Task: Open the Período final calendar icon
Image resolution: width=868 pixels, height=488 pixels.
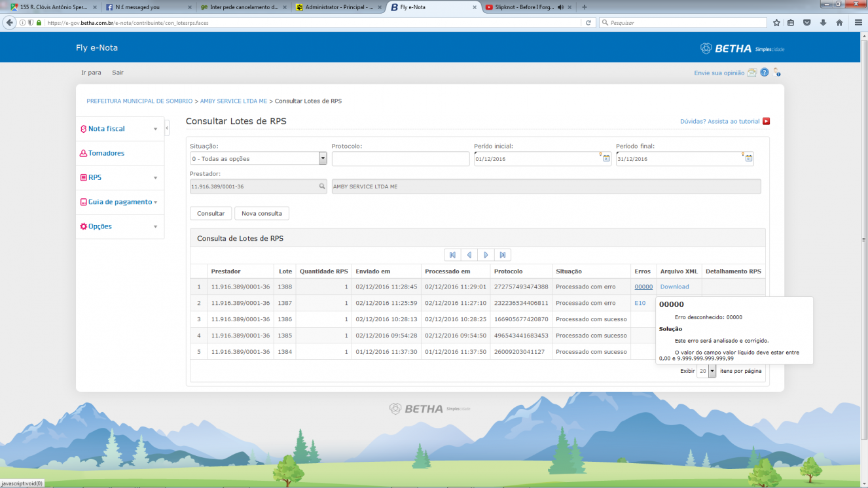Action: coord(749,158)
